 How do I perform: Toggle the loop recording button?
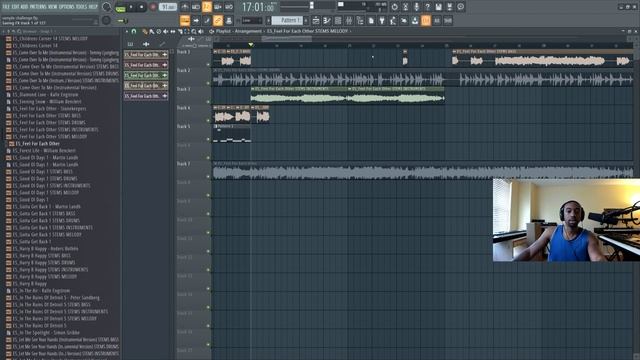click(229, 7)
